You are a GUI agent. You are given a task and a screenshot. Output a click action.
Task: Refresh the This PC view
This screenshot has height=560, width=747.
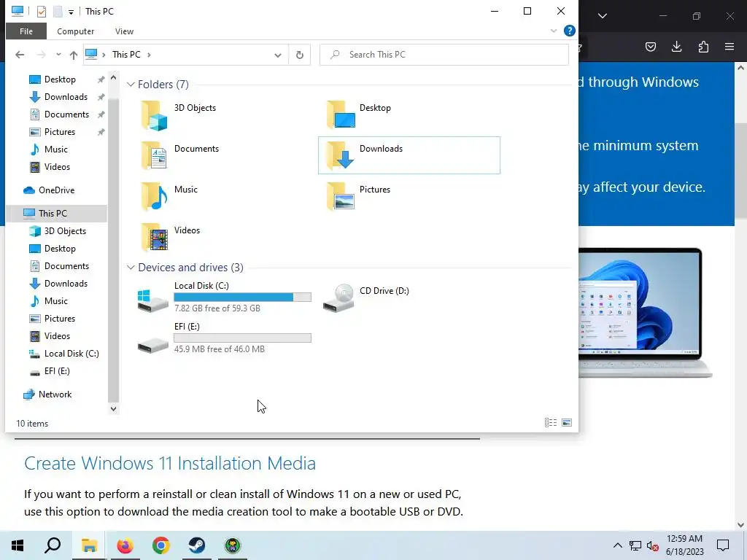[300, 55]
